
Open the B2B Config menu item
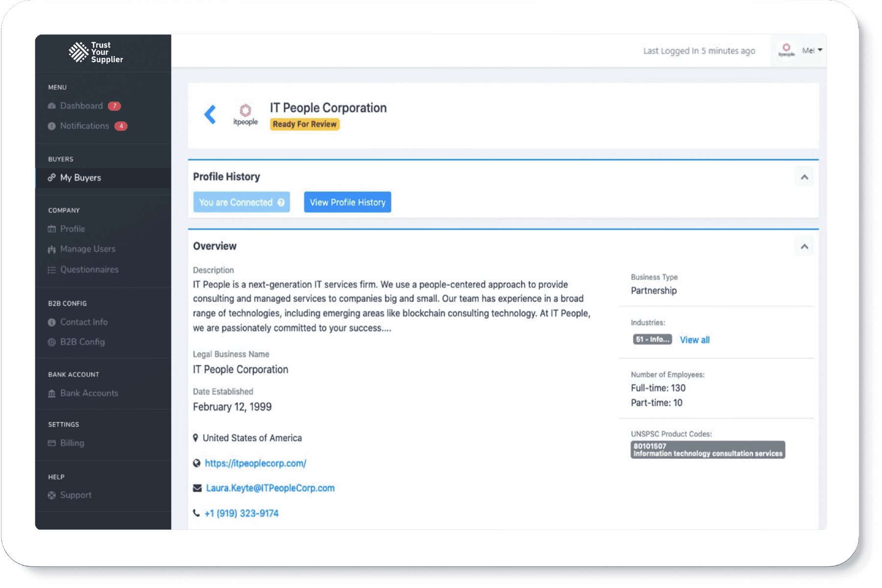coord(82,342)
